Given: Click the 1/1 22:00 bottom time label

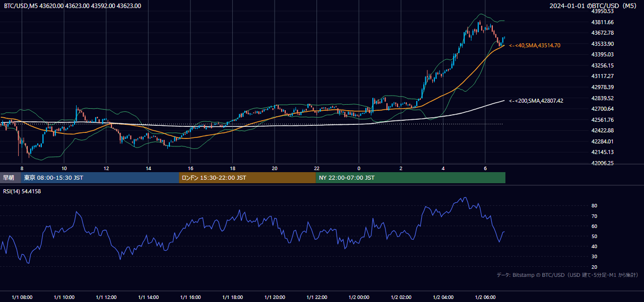Looking at the screenshot, I should click(x=316, y=297).
